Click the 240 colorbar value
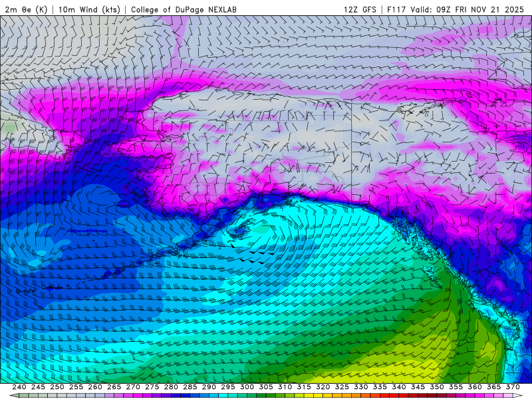532x399 pixels. [x=19, y=387]
